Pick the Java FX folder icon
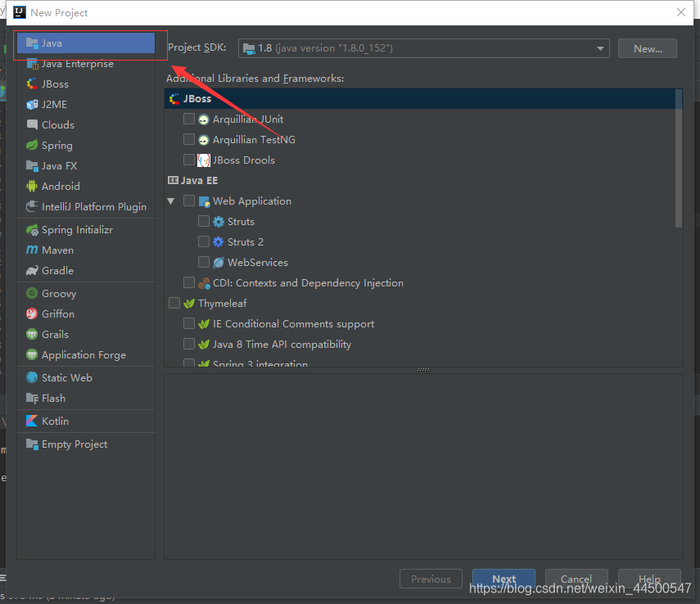The width and height of the screenshot is (700, 604). (x=32, y=165)
